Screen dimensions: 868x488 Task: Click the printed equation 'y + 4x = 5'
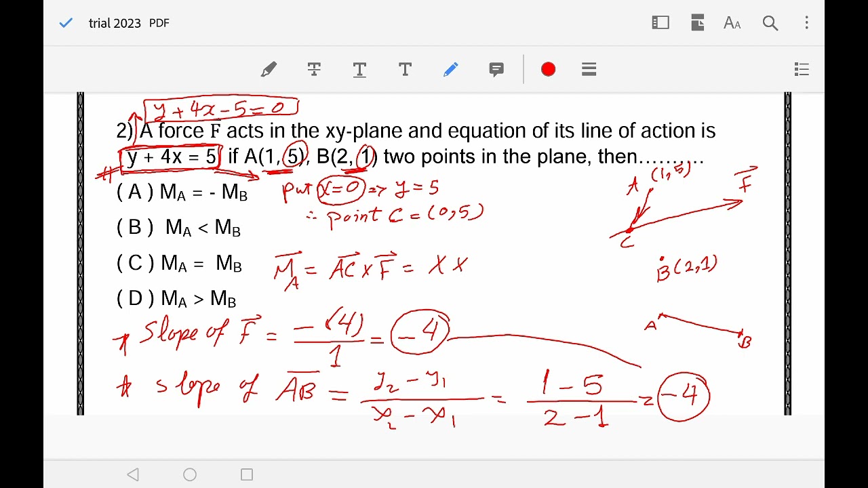click(171, 157)
